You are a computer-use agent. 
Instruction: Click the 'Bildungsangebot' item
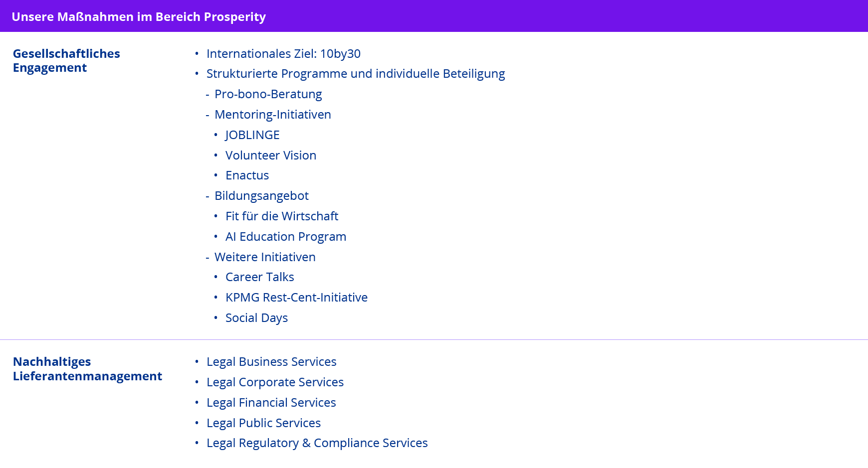click(x=261, y=196)
